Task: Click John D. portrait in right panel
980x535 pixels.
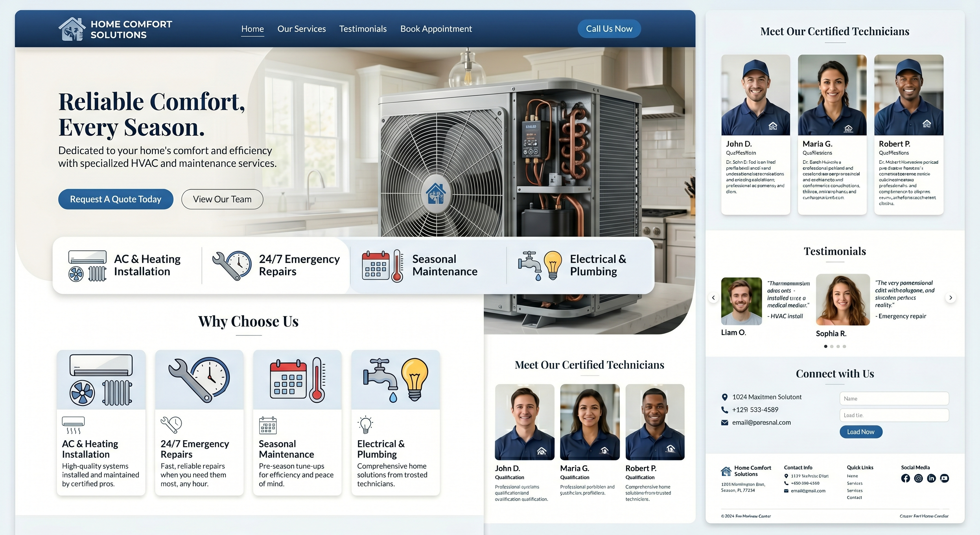Action: tap(756, 95)
